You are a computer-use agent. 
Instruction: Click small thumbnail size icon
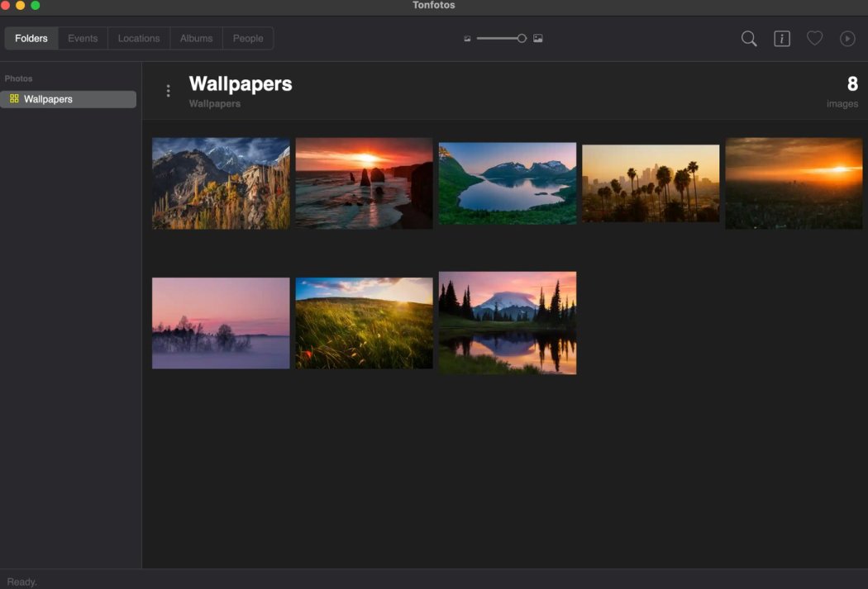click(x=467, y=39)
